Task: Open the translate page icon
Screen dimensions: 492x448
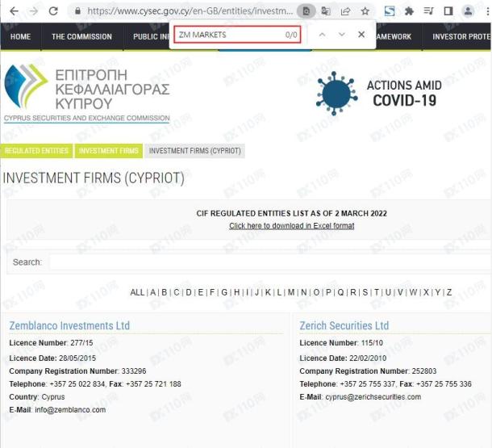Action: pyautogui.click(x=326, y=11)
